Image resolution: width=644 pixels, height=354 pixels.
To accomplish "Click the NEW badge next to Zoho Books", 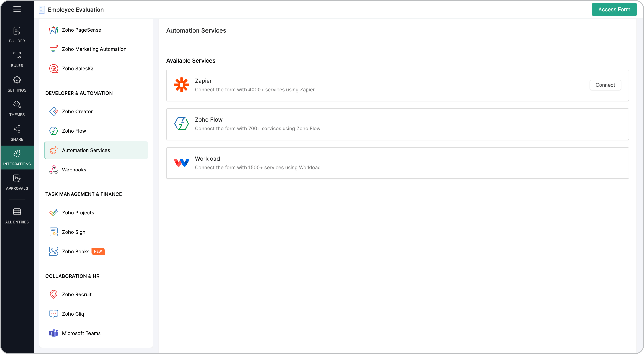I will click(98, 251).
